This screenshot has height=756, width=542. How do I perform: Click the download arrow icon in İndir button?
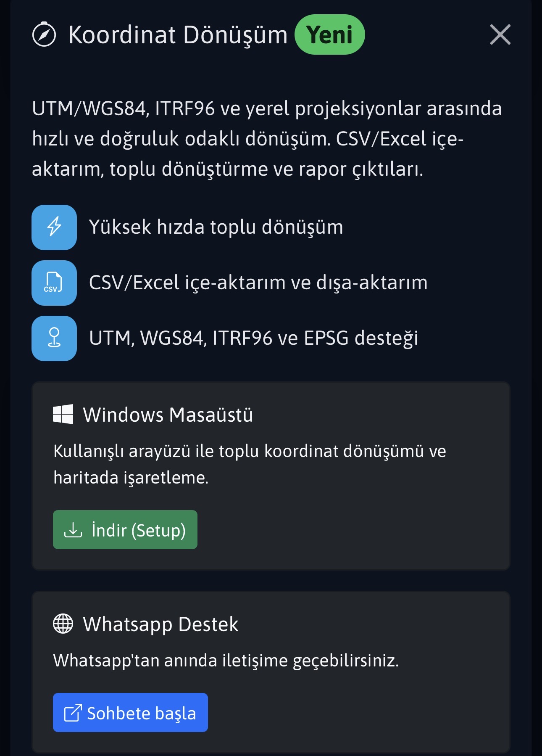tap(73, 530)
